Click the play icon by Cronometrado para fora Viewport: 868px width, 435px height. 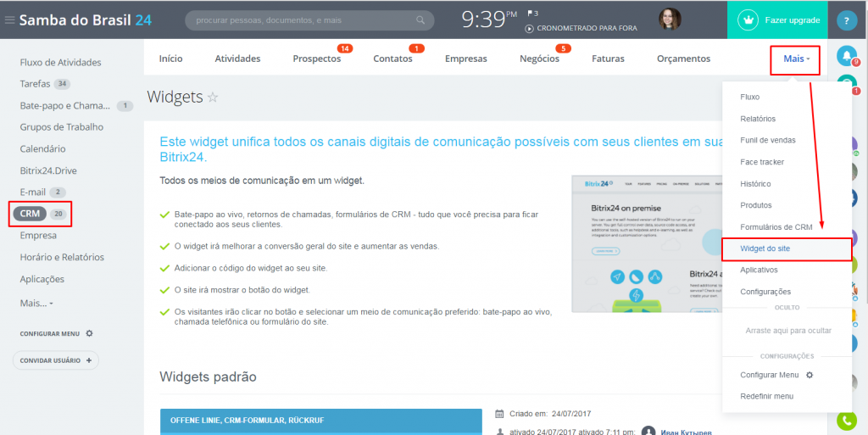tap(529, 28)
